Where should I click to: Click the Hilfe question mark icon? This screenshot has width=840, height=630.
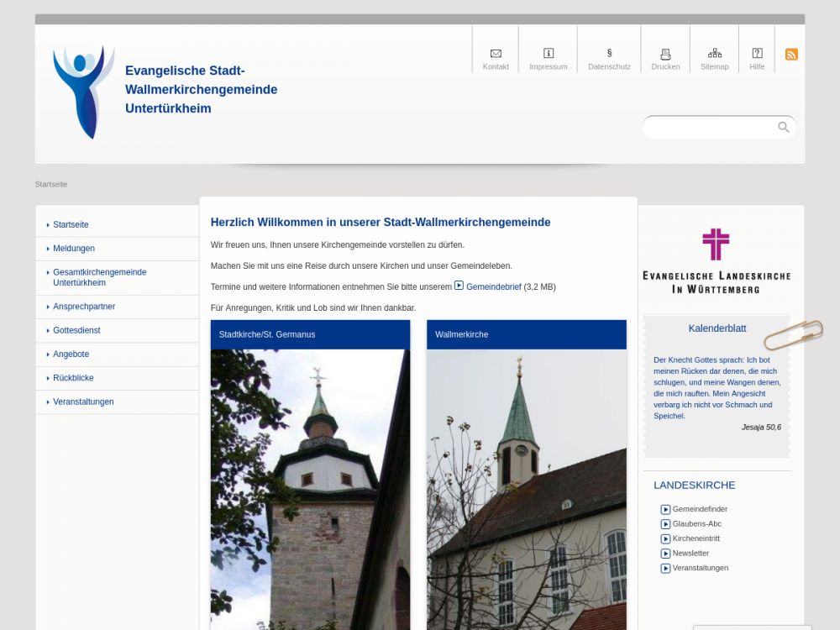(x=757, y=54)
